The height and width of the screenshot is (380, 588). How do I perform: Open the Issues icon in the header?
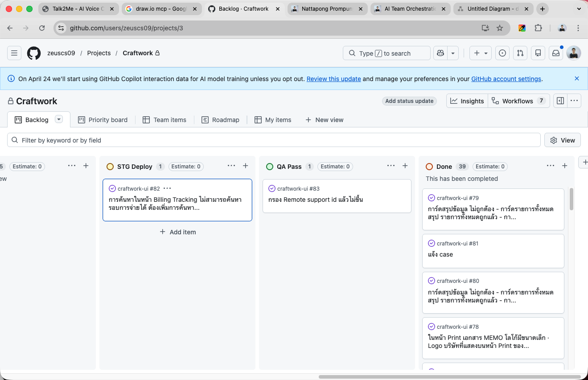pos(502,53)
